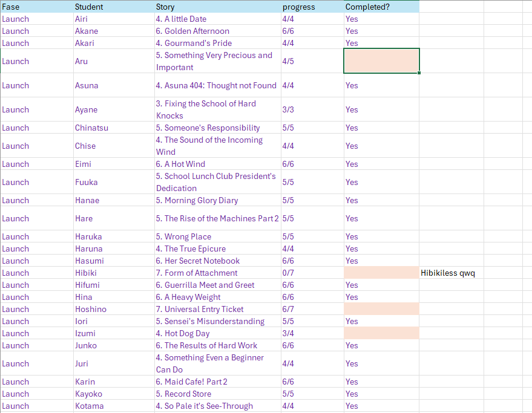
Task: Click the empty highlighted Completed cell for Aru
Action: (x=381, y=61)
